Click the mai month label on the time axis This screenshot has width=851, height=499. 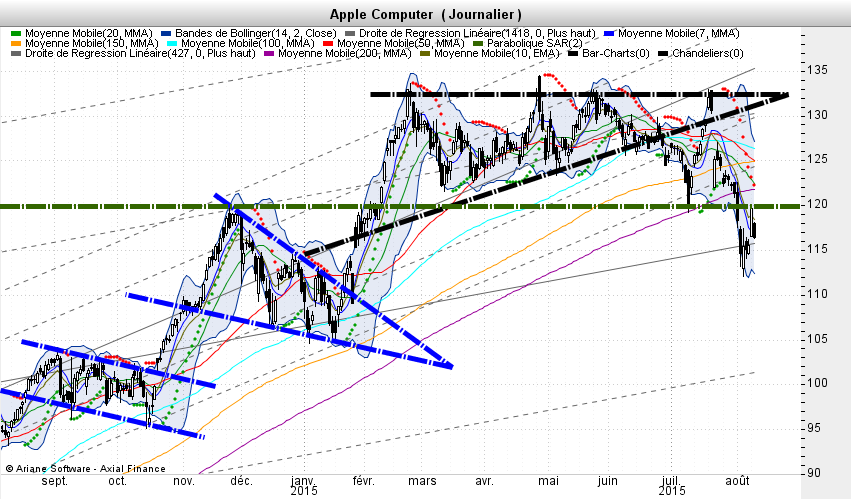click(549, 482)
